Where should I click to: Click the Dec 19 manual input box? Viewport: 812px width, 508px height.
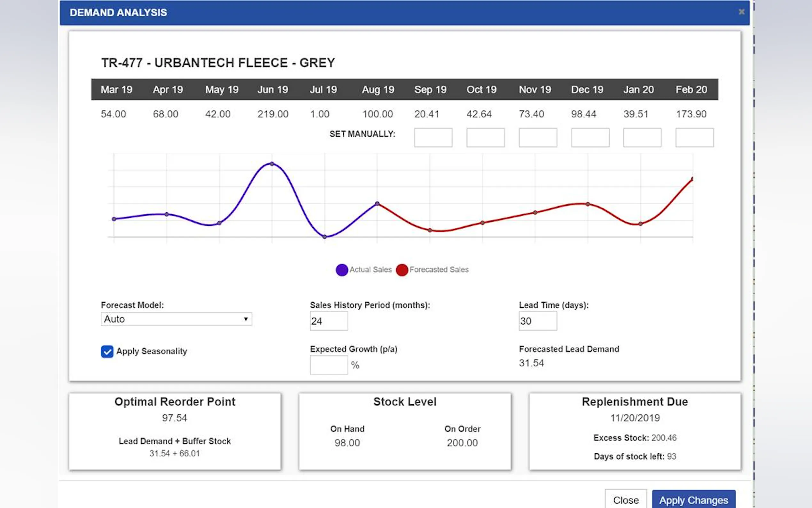(590, 138)
